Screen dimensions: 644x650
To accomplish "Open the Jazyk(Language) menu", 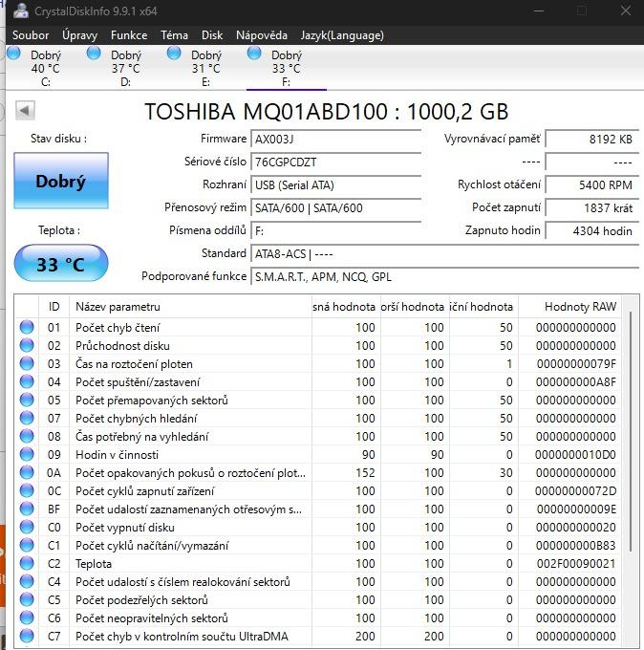I will pos(342,35).
